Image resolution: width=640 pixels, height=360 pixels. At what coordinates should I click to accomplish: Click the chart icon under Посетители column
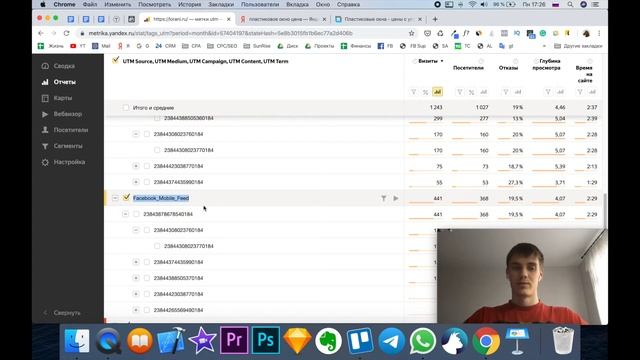(484, 92)
